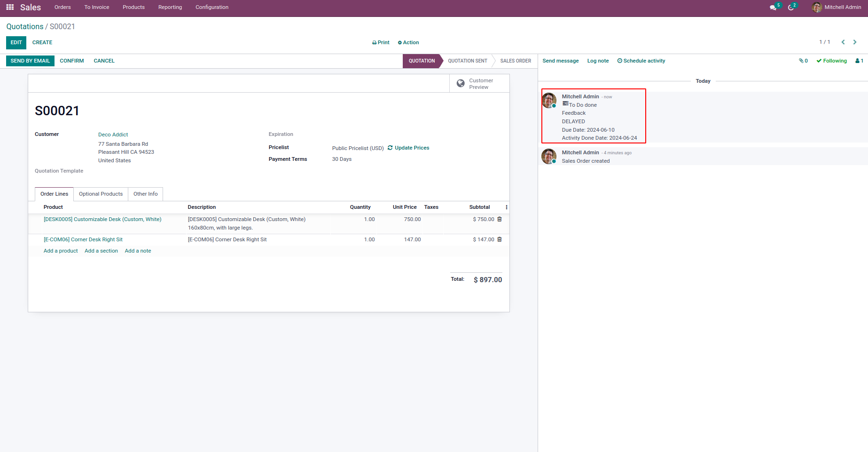Image resolution: width=868 pixels, height=452 pixels.
Task: Click Schedule activity in chatter
Action: (x=641, y=61)
